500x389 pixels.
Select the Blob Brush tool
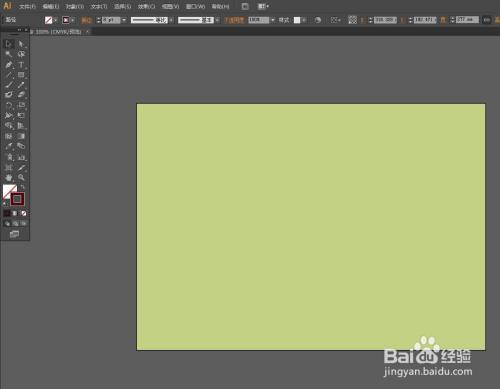click(8, 95)
